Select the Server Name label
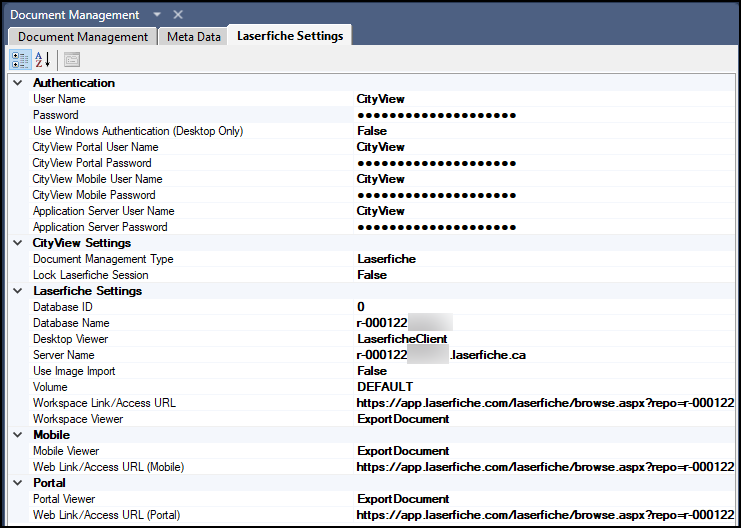The image size is (741, 528). pos(64,355)
